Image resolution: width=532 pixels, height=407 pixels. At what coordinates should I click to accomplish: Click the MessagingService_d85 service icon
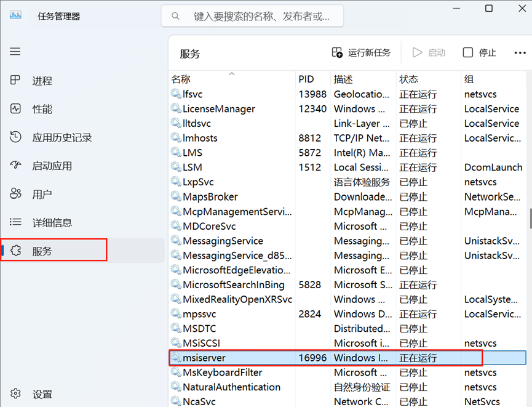pos(176,255)
